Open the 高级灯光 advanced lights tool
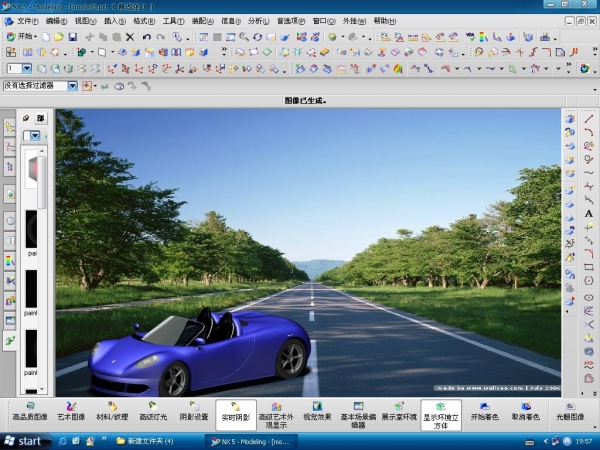The height and width of the screenshot is (450, 600). coord(153,411)
